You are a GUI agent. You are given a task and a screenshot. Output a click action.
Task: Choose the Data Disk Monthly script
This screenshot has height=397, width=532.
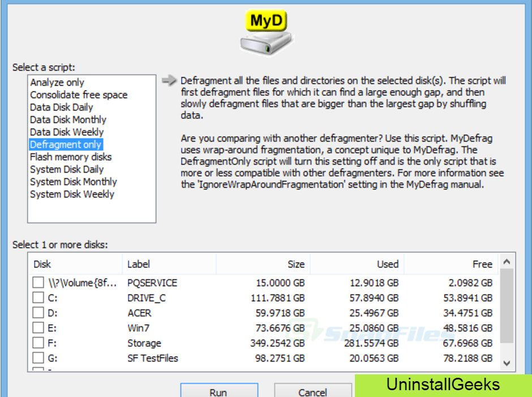coord(68,119)
